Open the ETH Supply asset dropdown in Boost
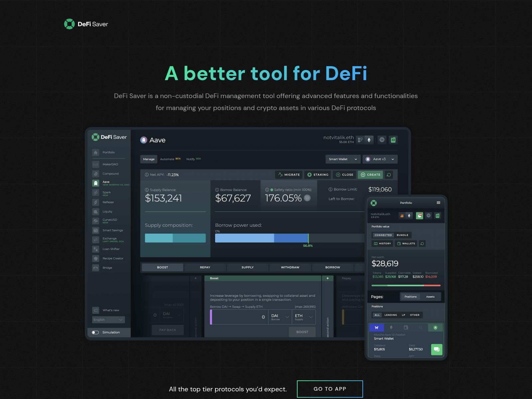Image resolution: width=532 pixels, height=399 pixels. click(x=304, y=317)
